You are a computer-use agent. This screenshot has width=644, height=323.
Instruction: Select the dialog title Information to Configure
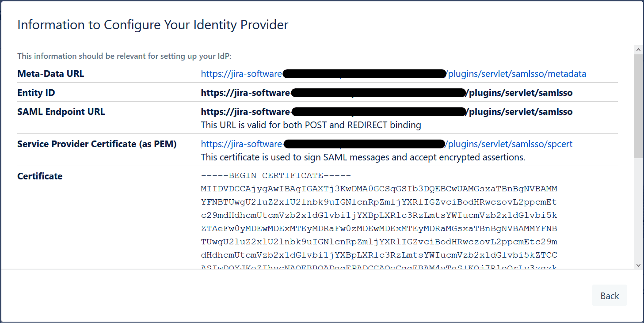coord(152,25)
